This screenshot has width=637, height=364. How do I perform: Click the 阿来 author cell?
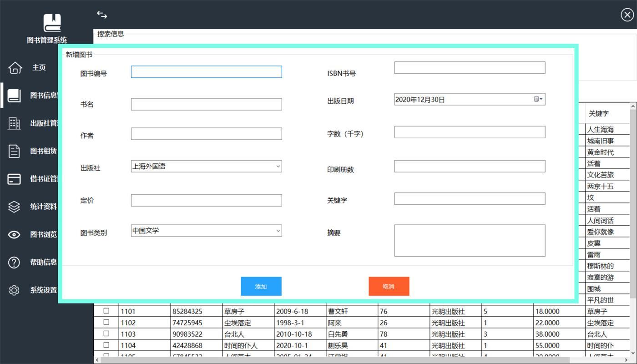click(352, 323)
